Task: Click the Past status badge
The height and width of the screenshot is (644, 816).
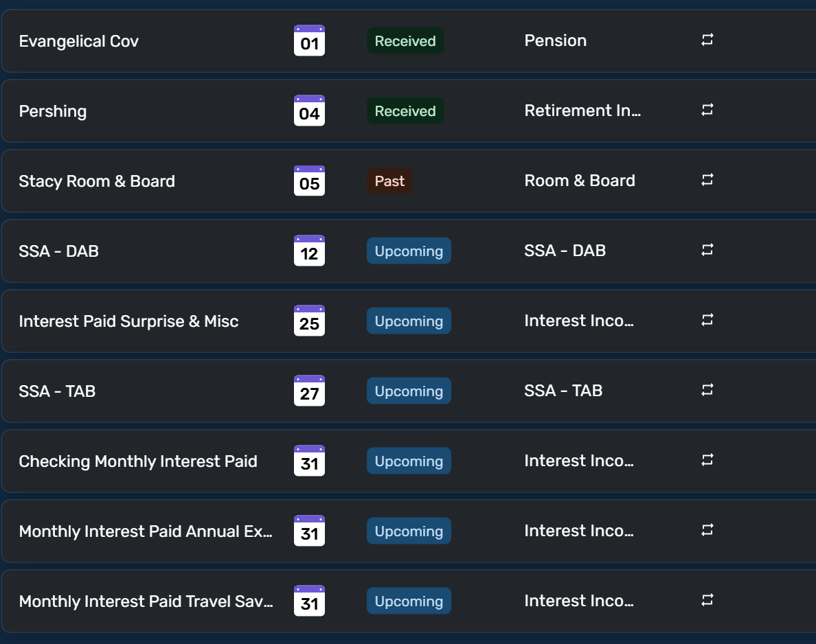Action: click(x=389, y=181)
